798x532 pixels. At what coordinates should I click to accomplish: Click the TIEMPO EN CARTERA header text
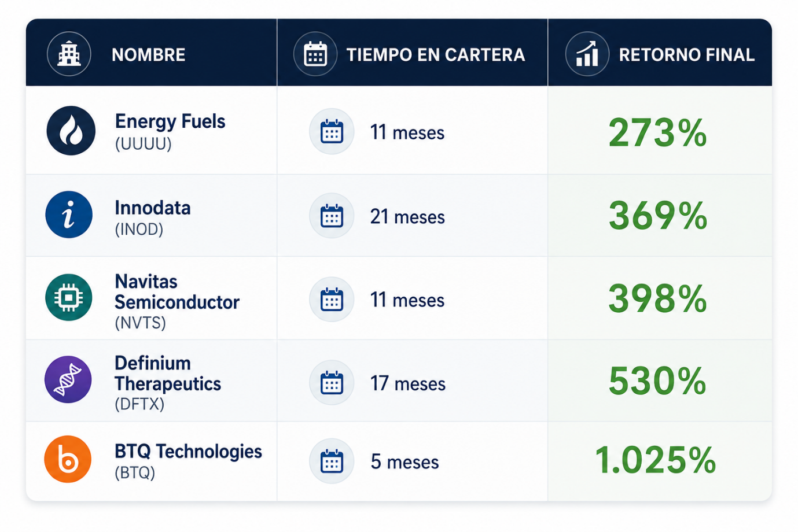point(436,55)
